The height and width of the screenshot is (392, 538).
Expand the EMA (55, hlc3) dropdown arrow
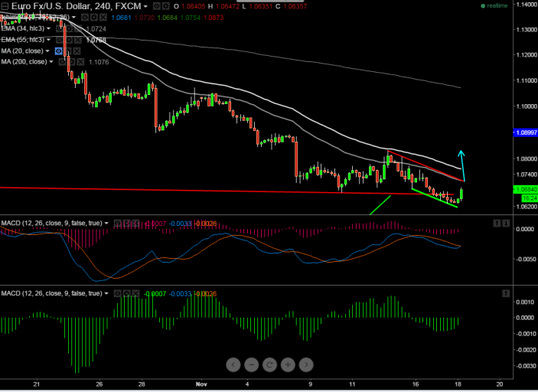(48, 40)
